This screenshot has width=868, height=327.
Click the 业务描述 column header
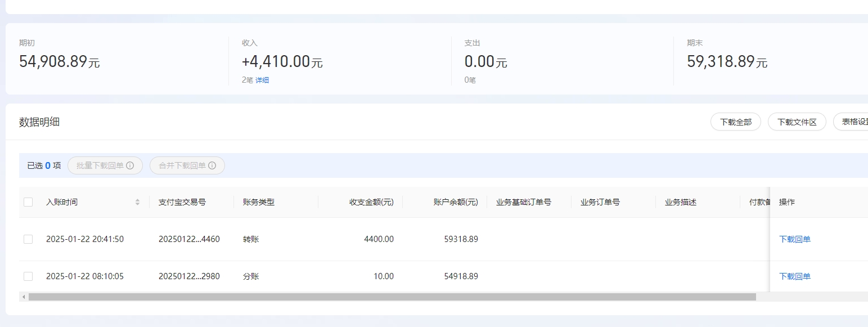click(x=681, y=202)
